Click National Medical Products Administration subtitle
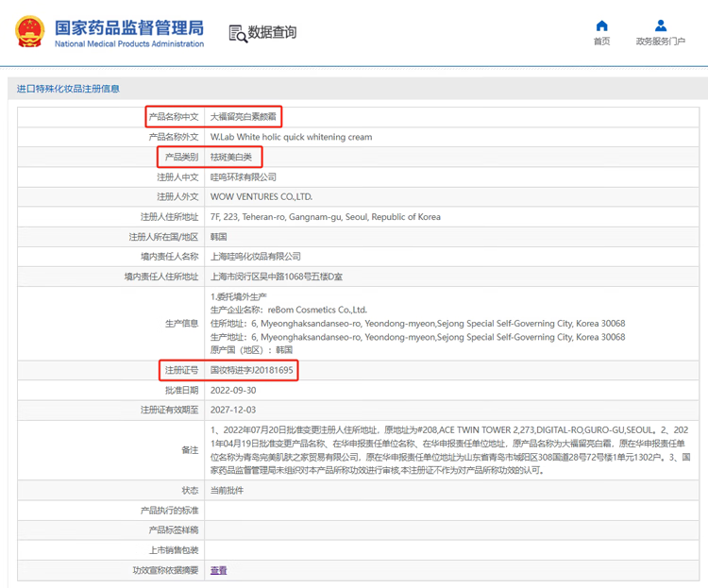Screen dimensions: 708x588 click(129, 43)
